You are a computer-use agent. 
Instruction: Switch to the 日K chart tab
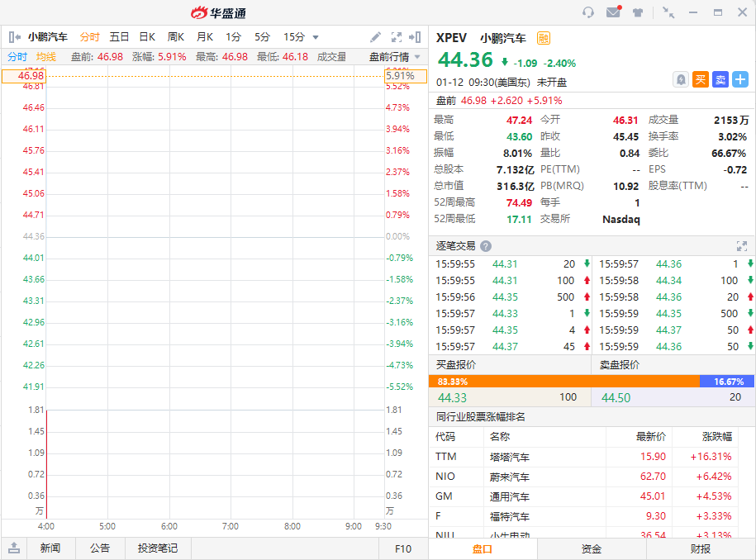[x=147, y=37]
